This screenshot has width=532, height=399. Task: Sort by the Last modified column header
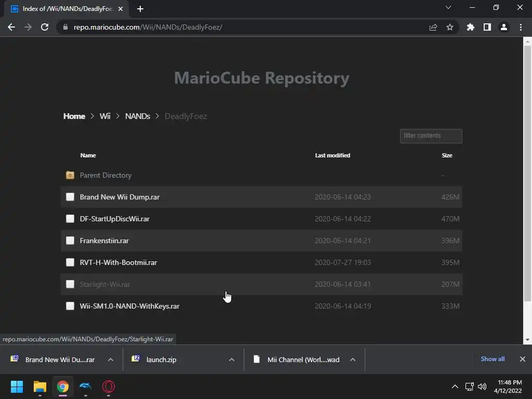[x=332, y=155]
